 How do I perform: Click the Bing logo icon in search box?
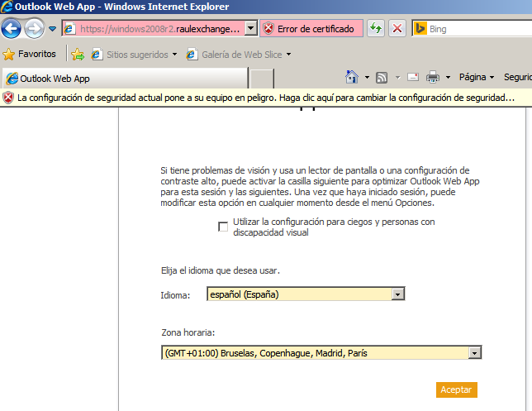tap(420, 29)
